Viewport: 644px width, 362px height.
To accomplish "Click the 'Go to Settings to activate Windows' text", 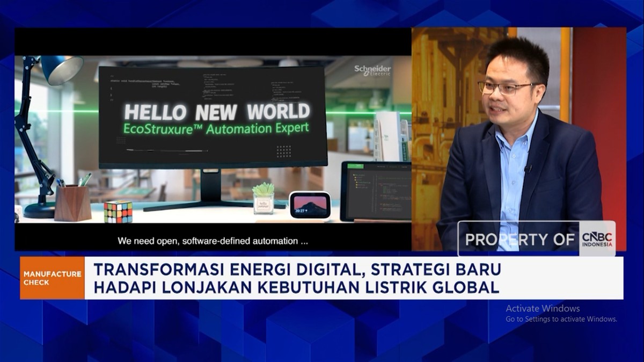I will [561, 319].
